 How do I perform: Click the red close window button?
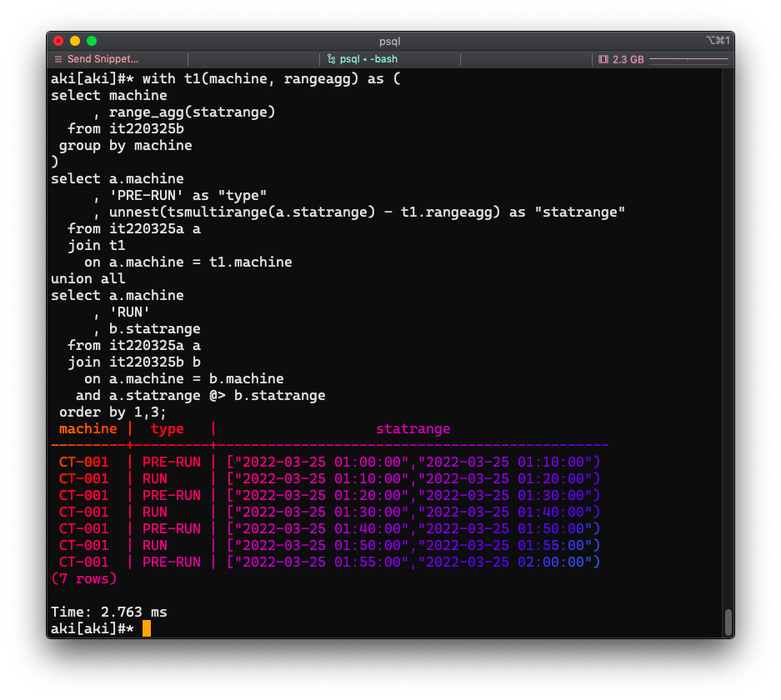tap(58, 41)
